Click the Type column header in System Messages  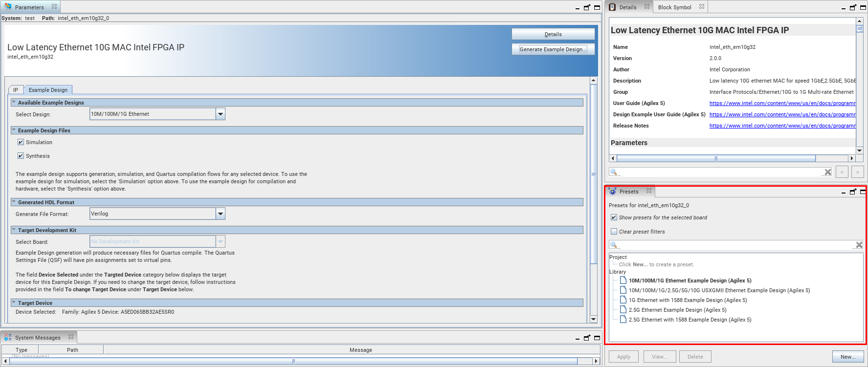click(22, 350)
